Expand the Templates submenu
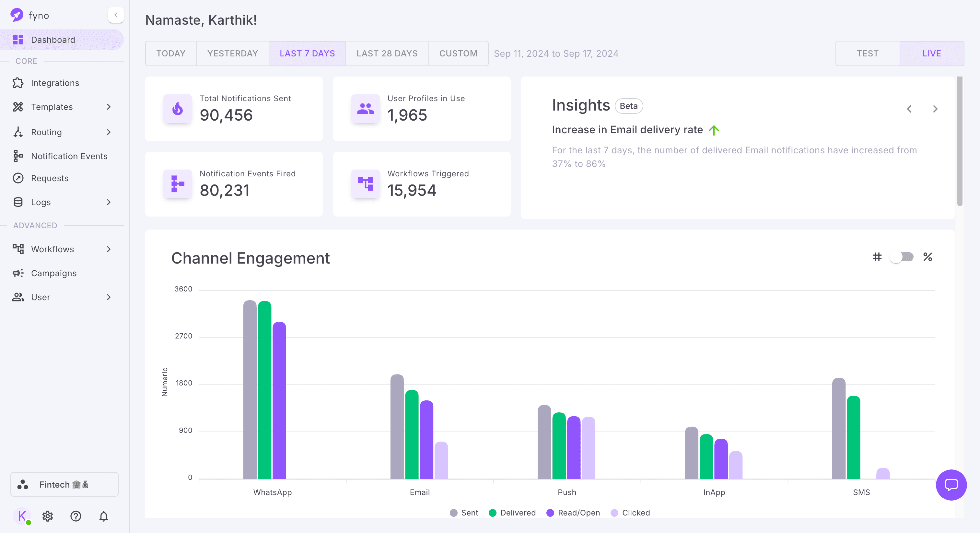Viewport: 980px width, 533px height. click(x=109, y=107)
